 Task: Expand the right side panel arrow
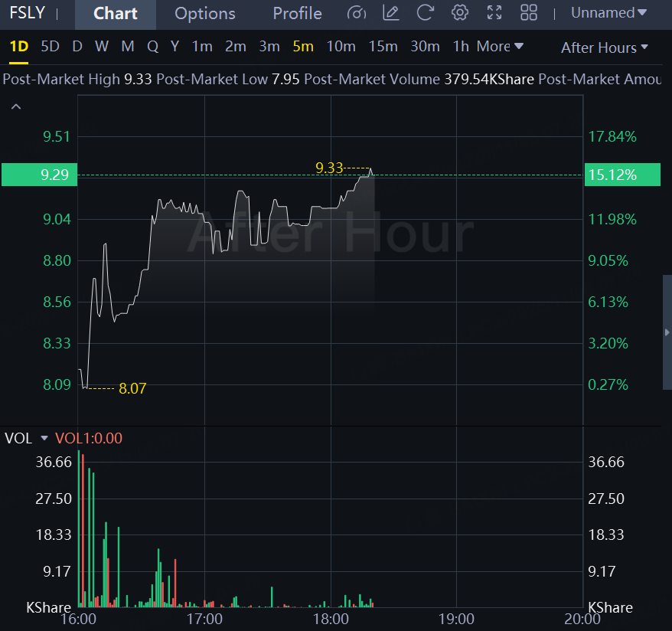tap(667, 332)
